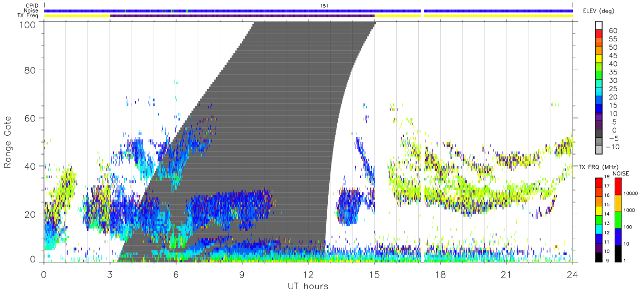Click the 1000 label on NOISE colorbar
This screenshot has width=644, height=297.
629,210
